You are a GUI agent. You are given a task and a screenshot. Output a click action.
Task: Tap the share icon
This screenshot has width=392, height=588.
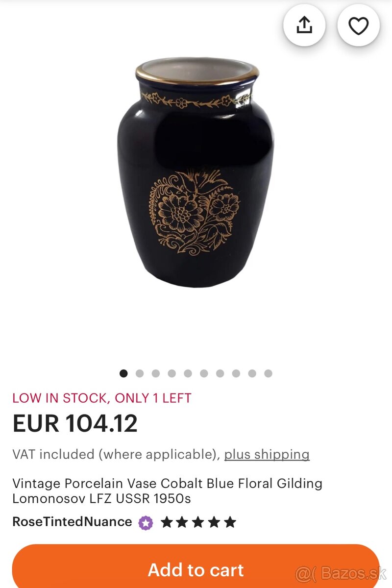pos(304,25)
